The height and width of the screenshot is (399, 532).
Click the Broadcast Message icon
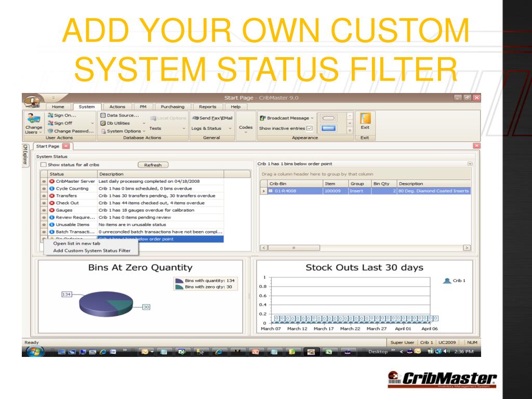[262, 118]
